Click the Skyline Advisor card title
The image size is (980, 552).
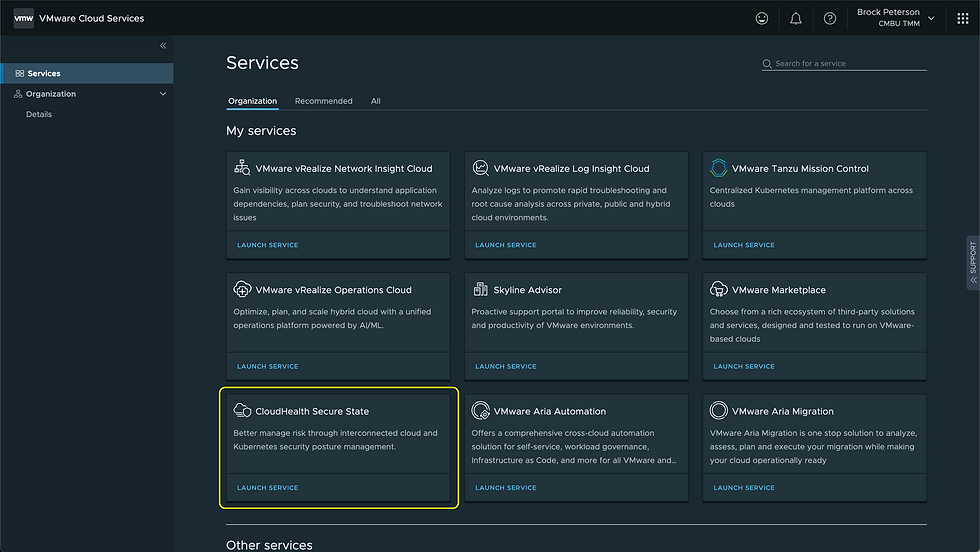[528, 290]
